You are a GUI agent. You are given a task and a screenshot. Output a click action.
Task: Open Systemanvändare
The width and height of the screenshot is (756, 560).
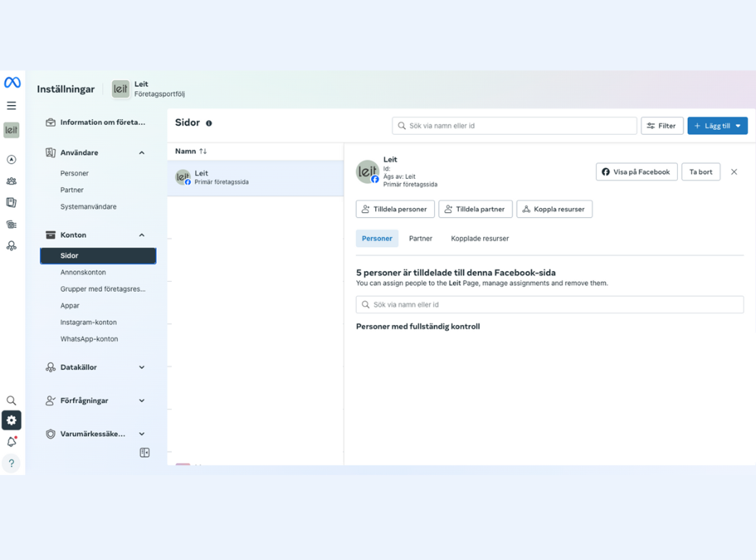(88, 207)
